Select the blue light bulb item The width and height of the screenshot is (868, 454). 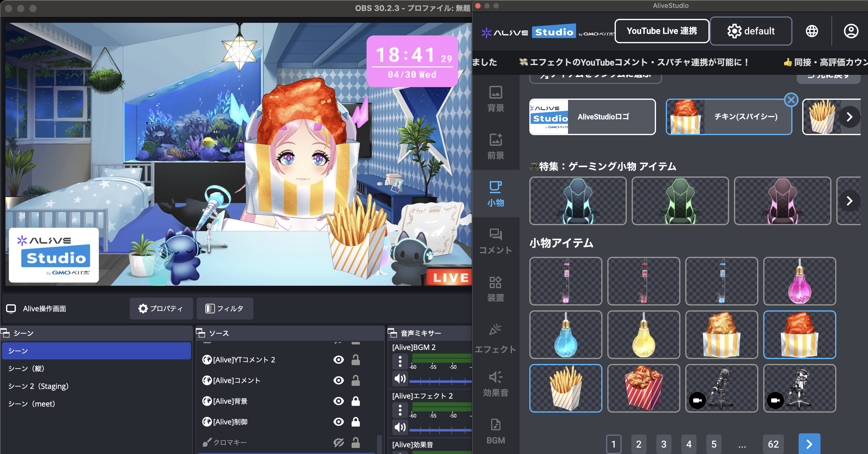566,334
